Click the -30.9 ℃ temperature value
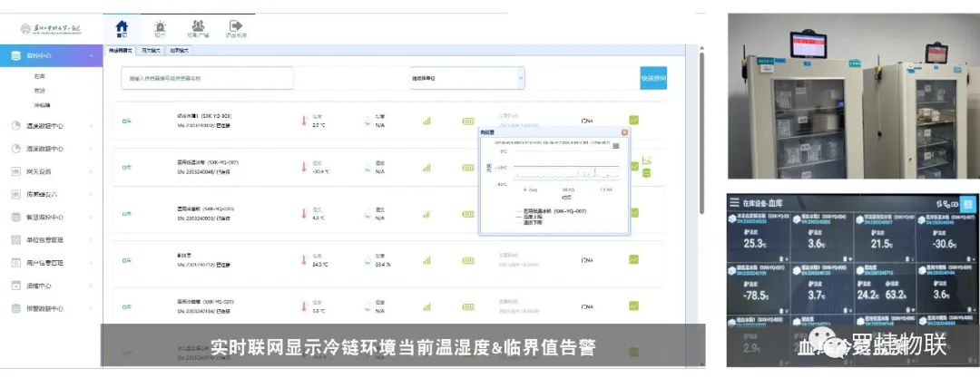Screen dimensions: 980x388 (x=319, y=172)
